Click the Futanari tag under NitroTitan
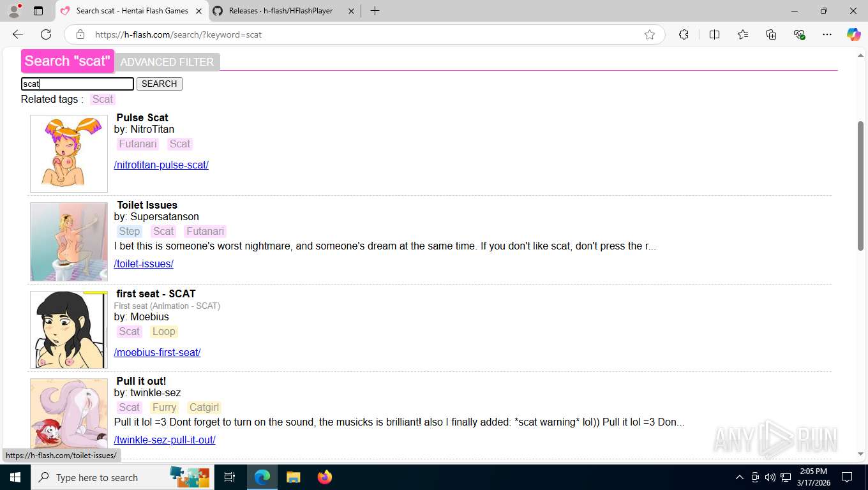868x490 pixels. coord(138,144)
